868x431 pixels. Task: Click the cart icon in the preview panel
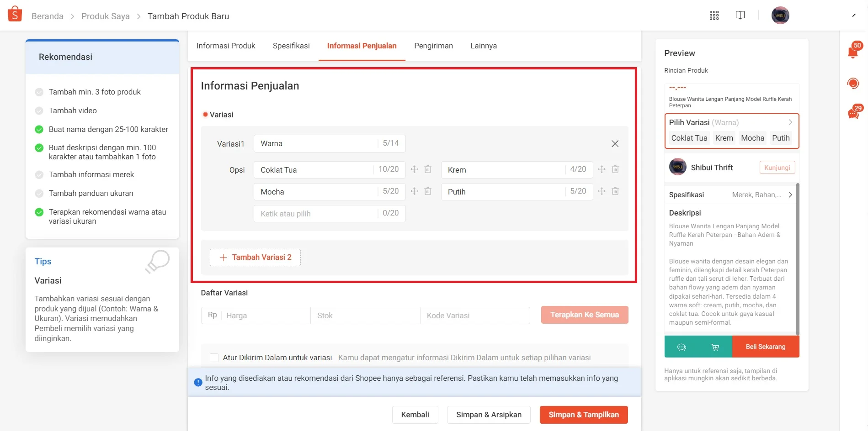coord(714,347)
